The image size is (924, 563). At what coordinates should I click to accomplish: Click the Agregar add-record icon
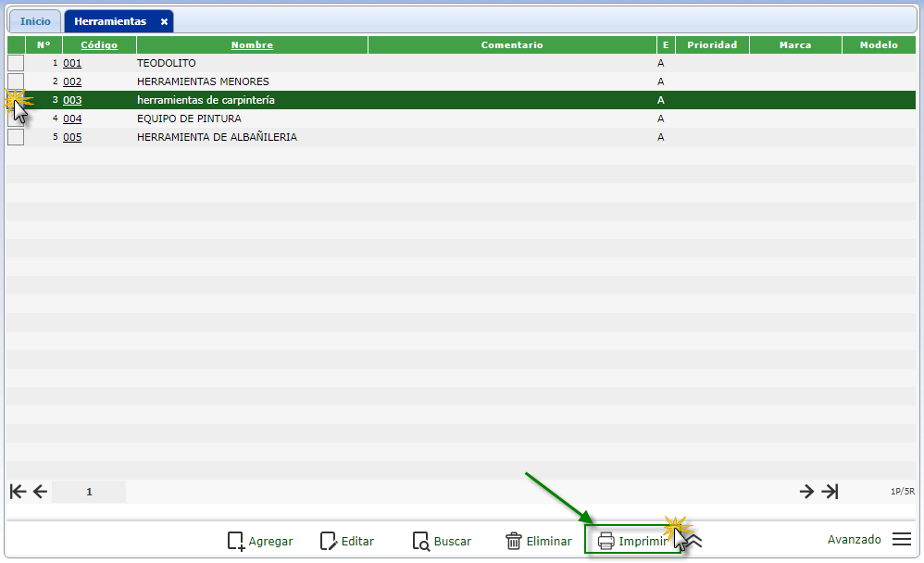click(x=236, y=541)
